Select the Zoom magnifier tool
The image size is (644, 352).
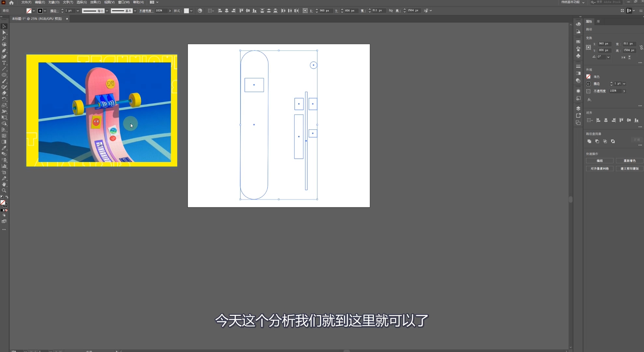(x=4, y=191)
